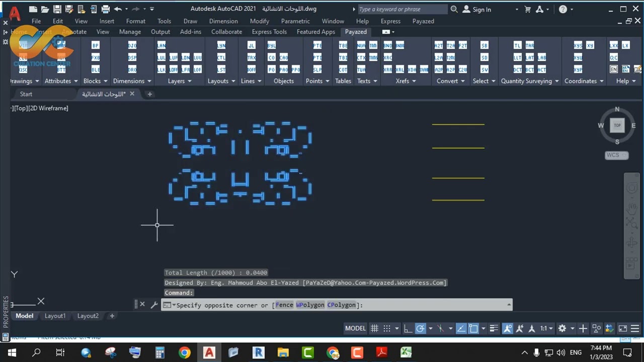Click the COT tables tool icon

(343, 69)
